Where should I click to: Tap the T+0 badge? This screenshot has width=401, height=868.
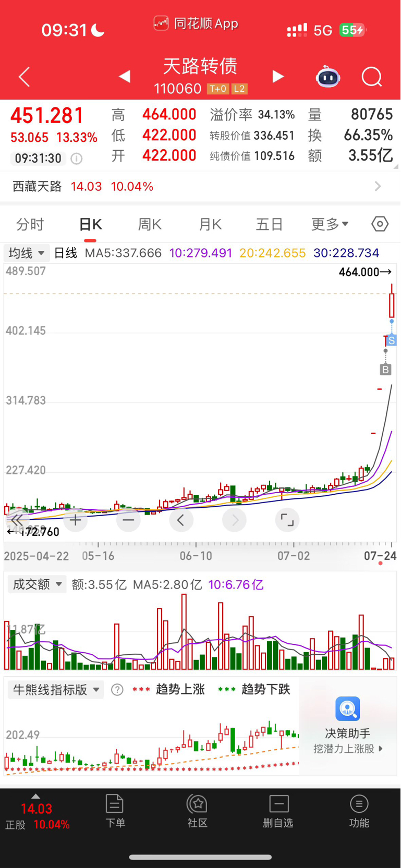pos(217,89)
